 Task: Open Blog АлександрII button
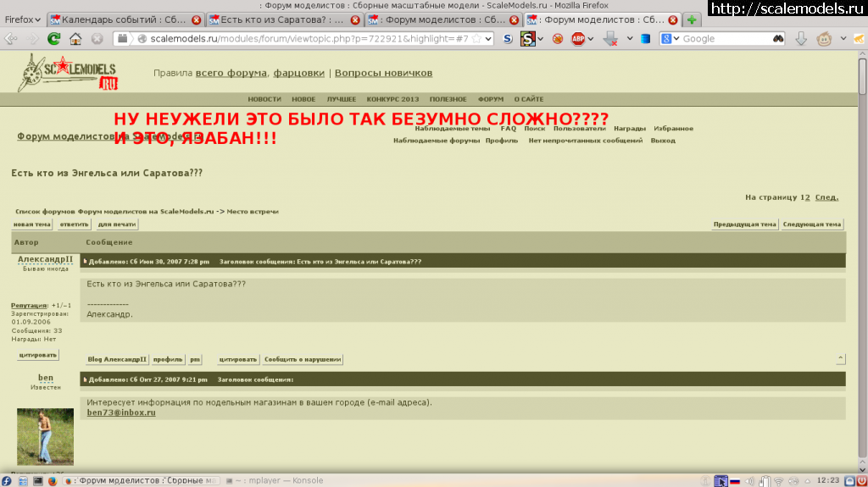click(117, 360)
